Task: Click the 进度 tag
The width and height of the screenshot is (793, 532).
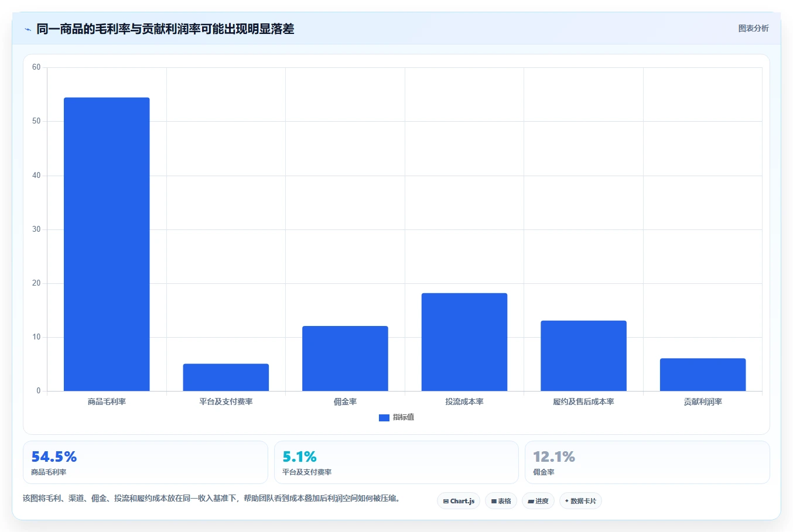Action: [538, 501]
